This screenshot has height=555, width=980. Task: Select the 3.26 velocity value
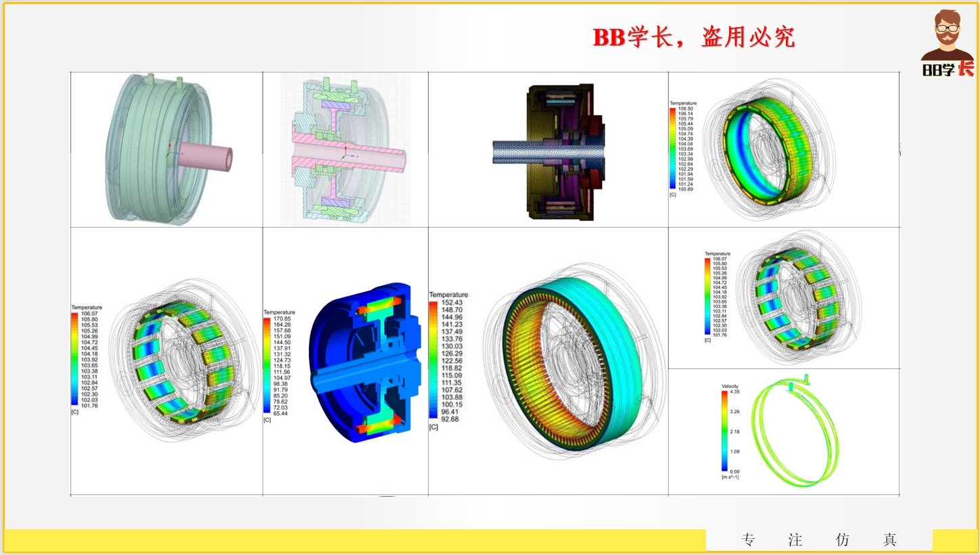tap(736, 412)
